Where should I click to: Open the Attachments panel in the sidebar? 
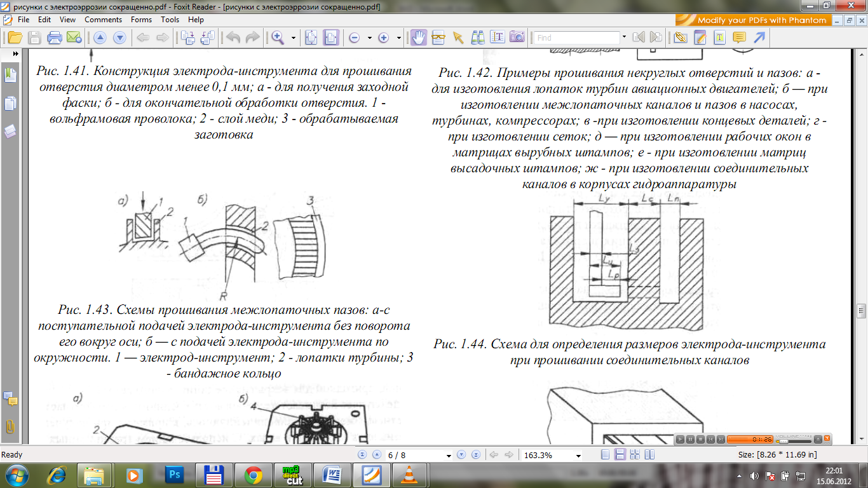tap(10, 426)
